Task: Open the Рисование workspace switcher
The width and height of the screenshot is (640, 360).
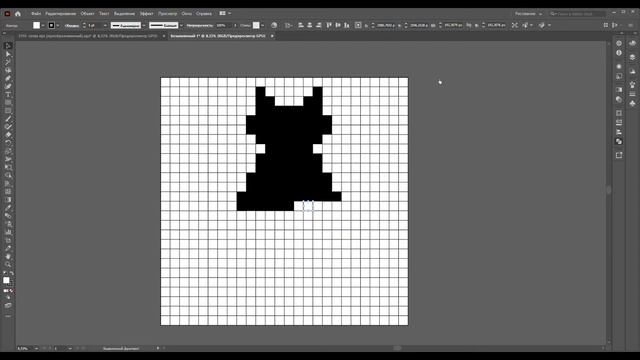Action: point(529,13)
